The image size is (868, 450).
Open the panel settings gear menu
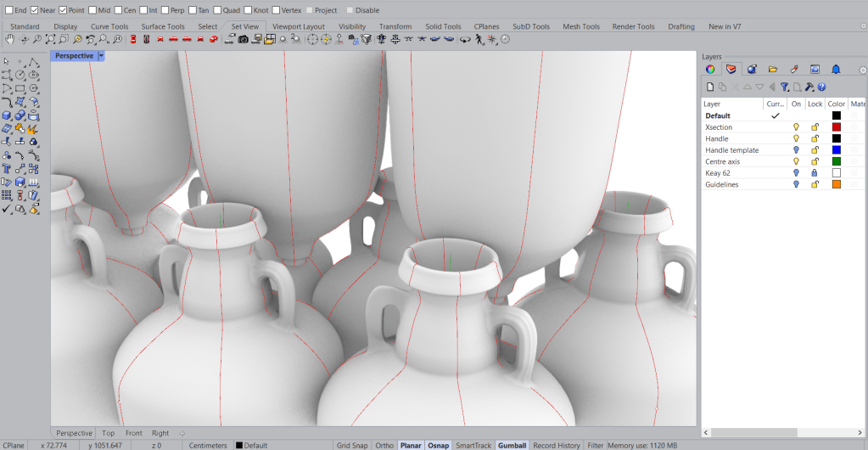(x=862, y=70)
